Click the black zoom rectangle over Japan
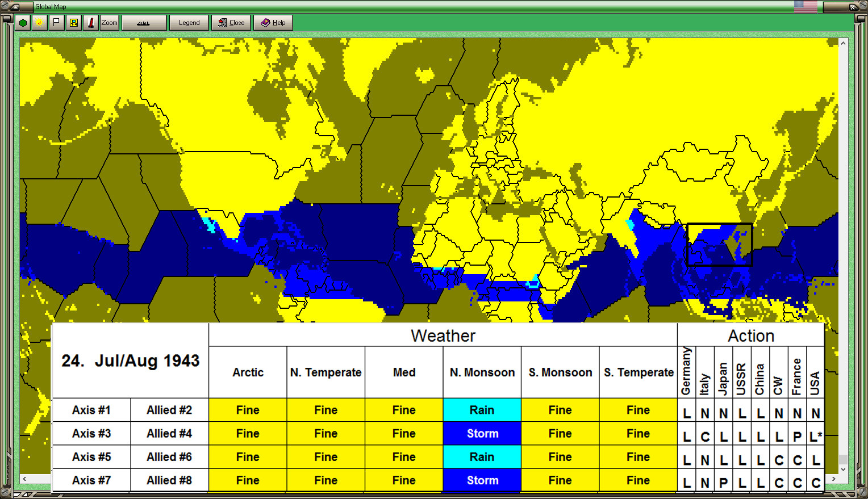The image size is (868, 499). pos(719,244)
